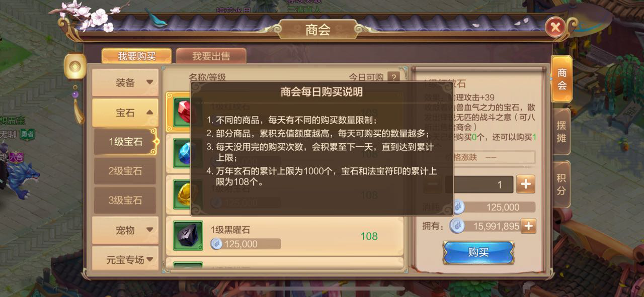Switch to the 我要出售 tab
The image size is (644, 297).
(x=211, y=56)
